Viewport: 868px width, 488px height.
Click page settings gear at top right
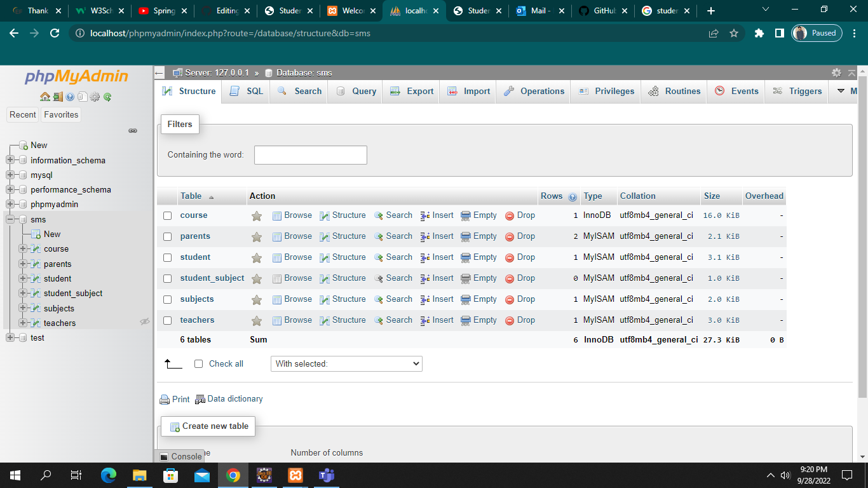[x=836, y=72]
